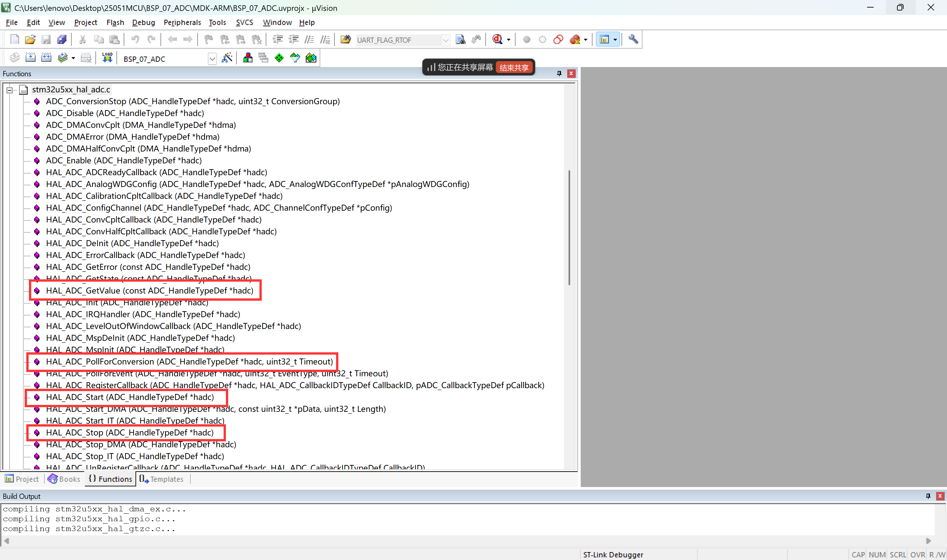This screenshot has height=560, width=947.
Task: Open the BSP_07_ADC target dropdown
Action: point(212,59)
